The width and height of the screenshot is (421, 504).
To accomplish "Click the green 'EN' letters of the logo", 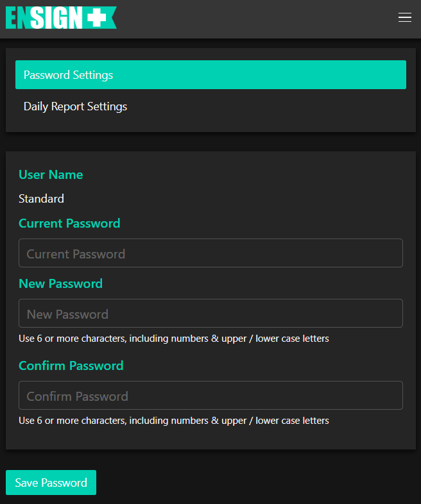I will (x=17, y=18).
